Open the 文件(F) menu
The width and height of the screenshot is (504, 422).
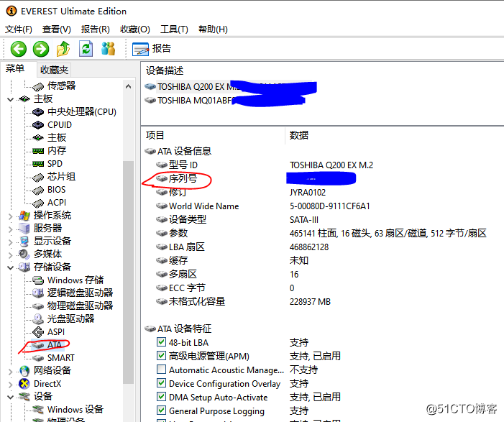18,29
